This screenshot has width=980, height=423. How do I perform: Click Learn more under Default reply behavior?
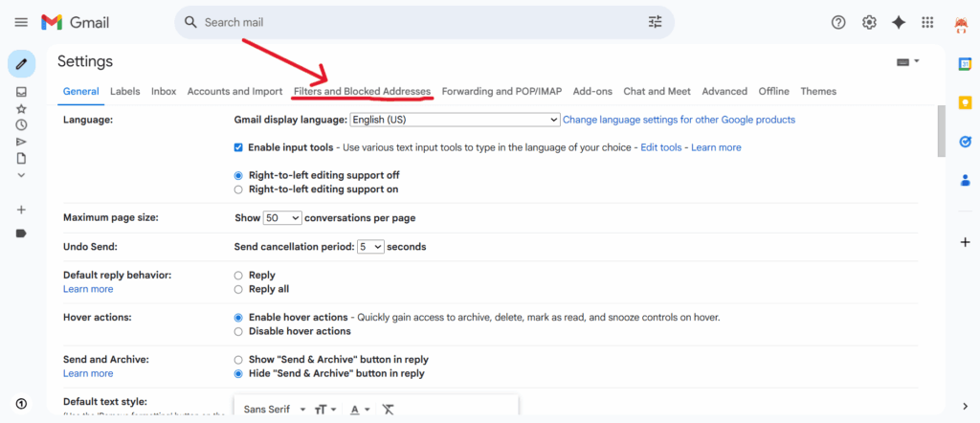click(88, 289)
